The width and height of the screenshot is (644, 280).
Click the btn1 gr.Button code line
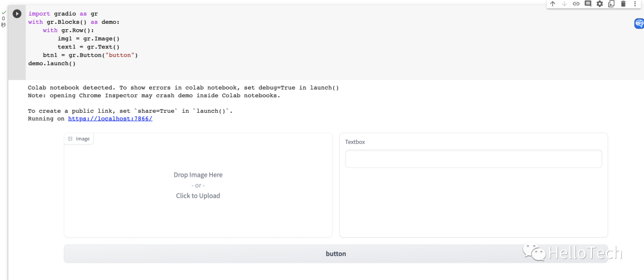point(90,55)
